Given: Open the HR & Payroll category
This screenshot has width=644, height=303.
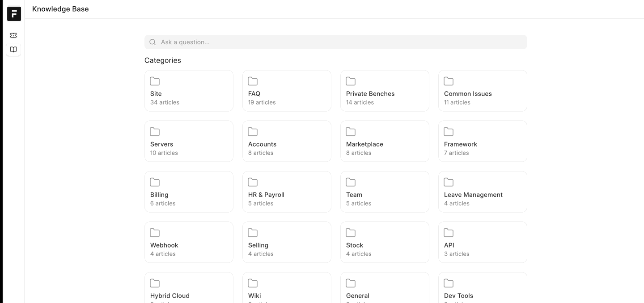Looking at the screenshot, I should 287,191.
